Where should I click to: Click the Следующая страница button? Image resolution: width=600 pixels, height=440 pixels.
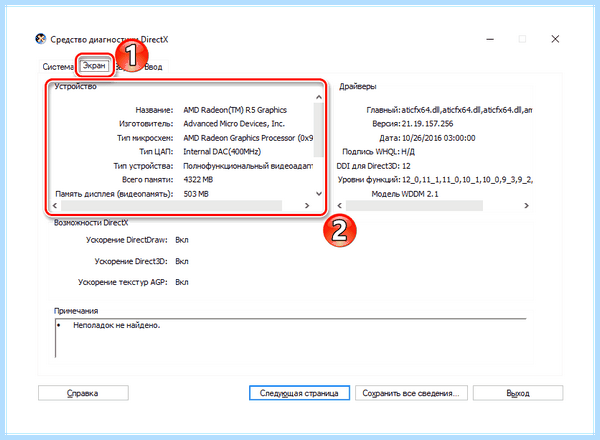tap(299, 393)
